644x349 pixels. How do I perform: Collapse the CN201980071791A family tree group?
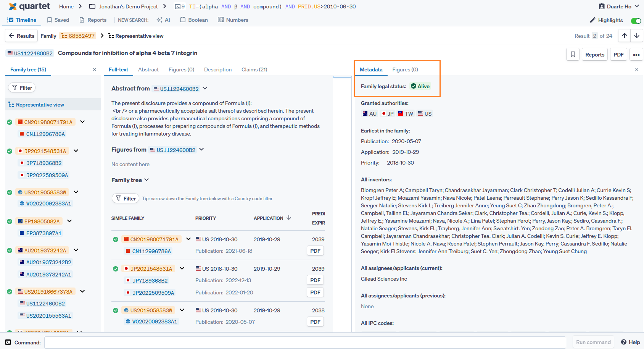click(82, 122)
